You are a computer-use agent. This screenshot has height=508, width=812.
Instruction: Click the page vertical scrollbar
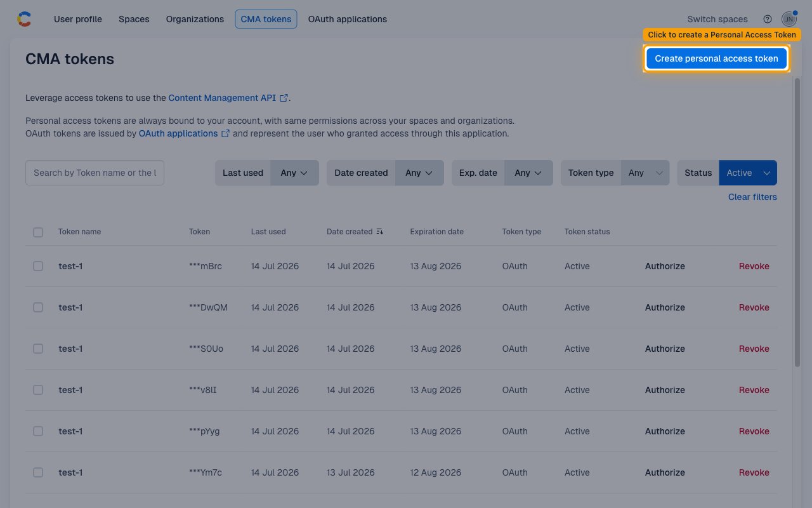point(797,222)
